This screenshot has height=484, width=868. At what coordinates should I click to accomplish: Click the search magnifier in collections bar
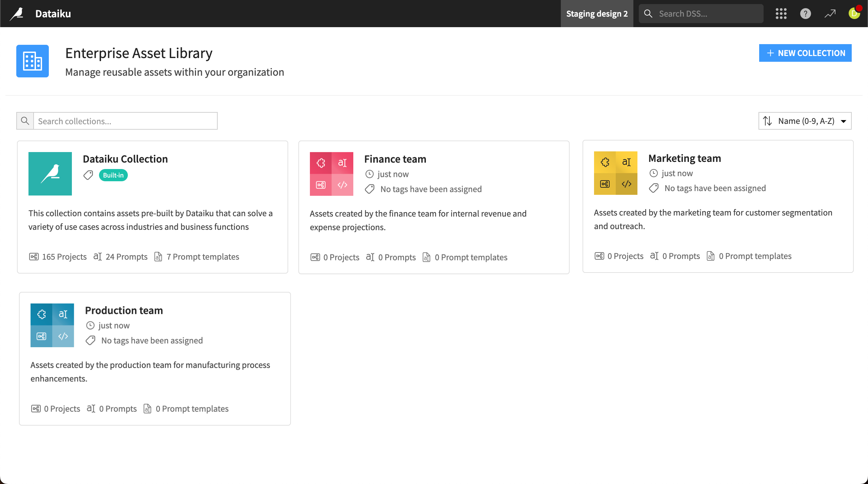25,120
